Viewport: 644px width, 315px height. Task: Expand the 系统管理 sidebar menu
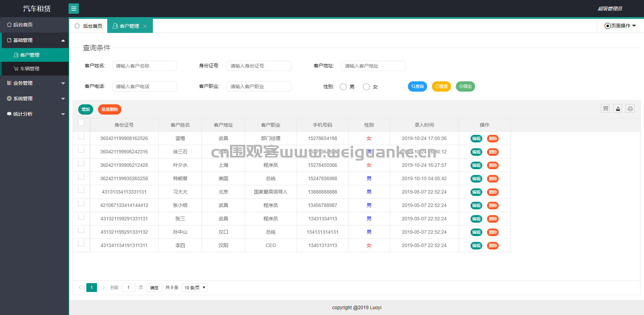[34, 98]
